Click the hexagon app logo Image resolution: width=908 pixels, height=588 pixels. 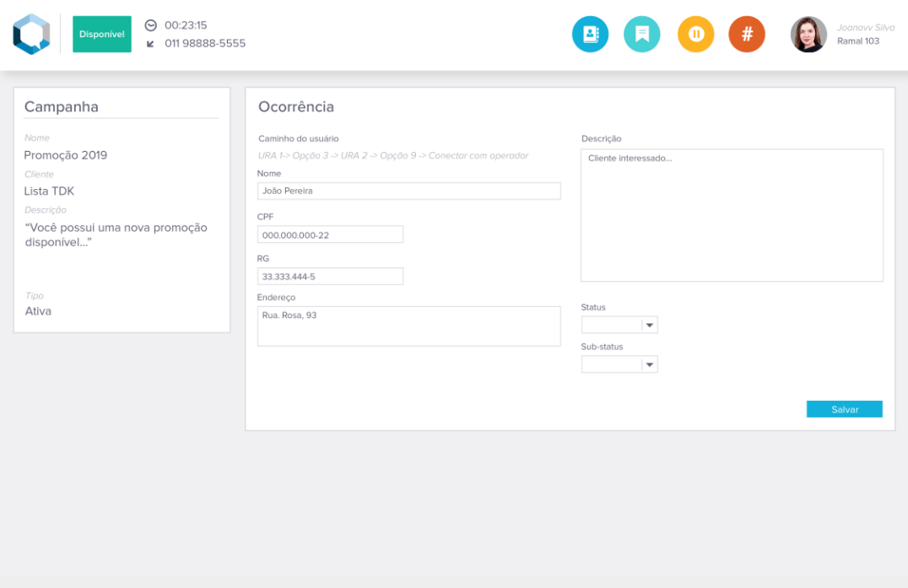(x=32, y=34)
